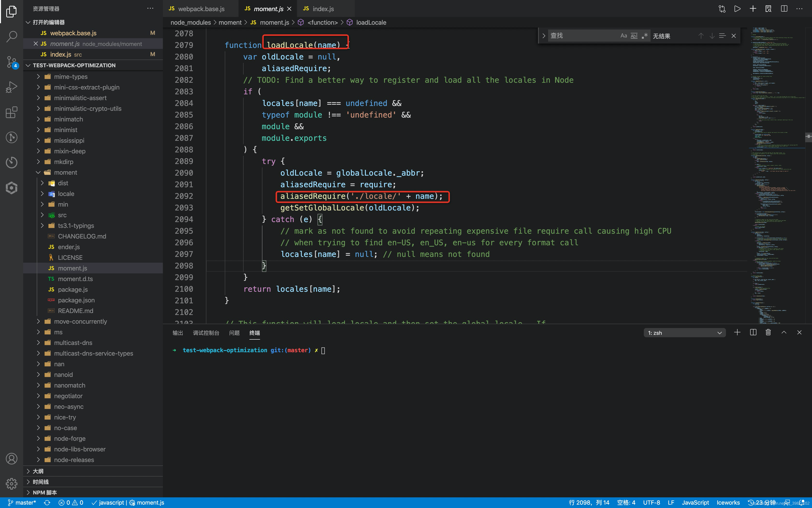Open Explorer panel ellipsis menu

[150, 8]
